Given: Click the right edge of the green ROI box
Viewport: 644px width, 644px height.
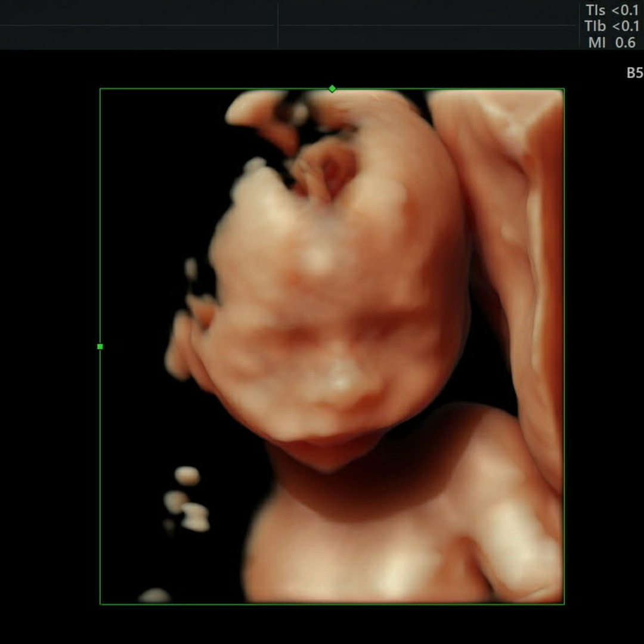Looking at the screenshot, I should pos(563,346).
